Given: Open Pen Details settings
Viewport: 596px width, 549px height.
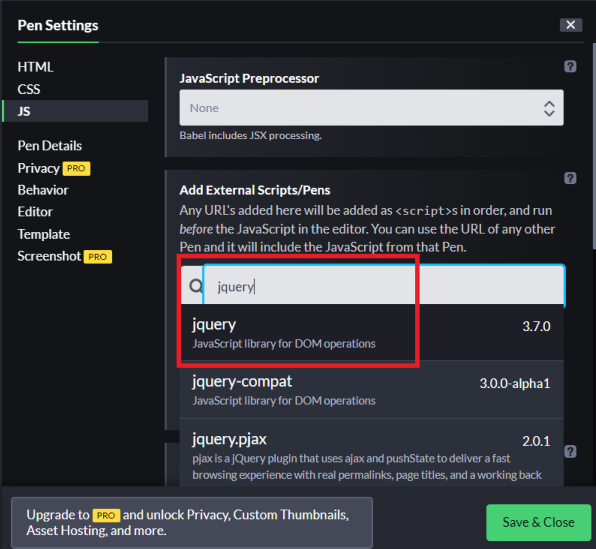Looking at the screenshot, I should point(50,146).
